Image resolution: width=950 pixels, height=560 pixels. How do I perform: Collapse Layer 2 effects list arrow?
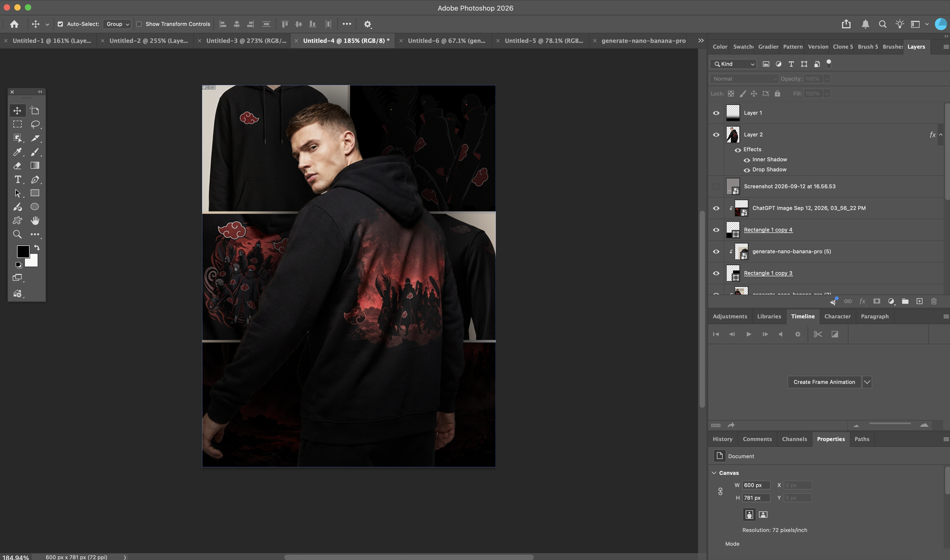click(940, 135)
